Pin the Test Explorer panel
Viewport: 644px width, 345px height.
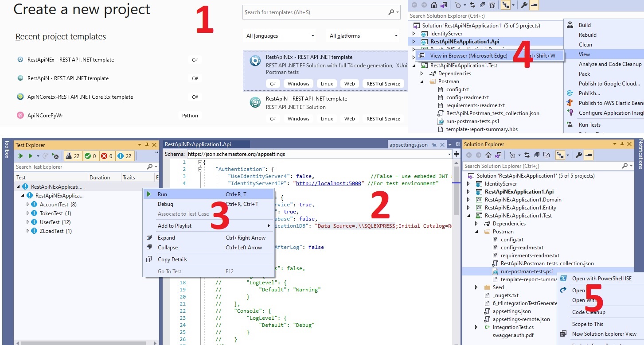(147, 145)
